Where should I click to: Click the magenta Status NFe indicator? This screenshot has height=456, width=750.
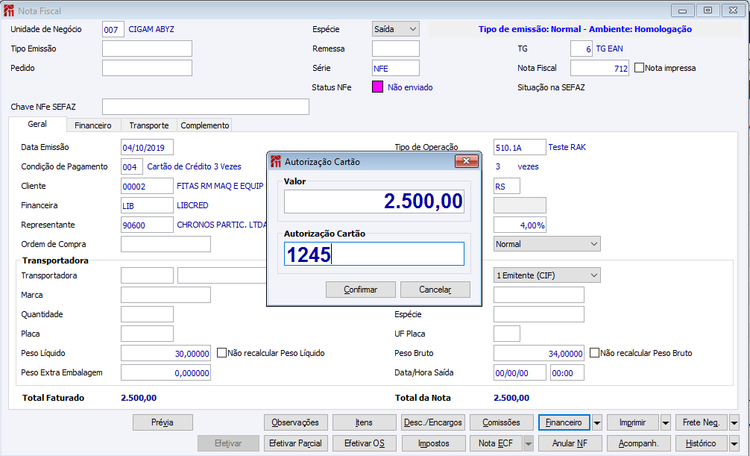(378, 87)
